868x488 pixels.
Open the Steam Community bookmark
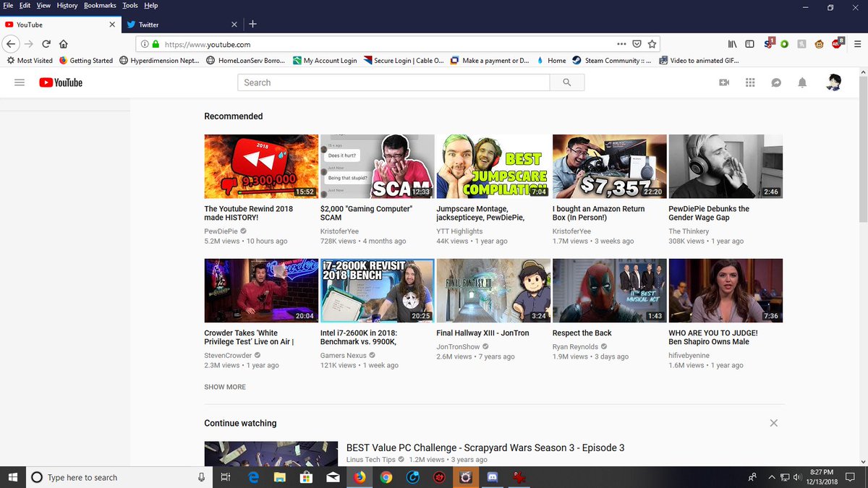pyautogui.click(x=612, y=61)
